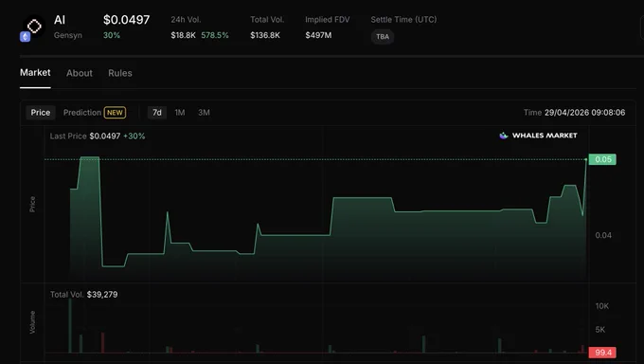This screenshot has height=364, width=644.
Task: Switch to the Market tab
Action: click(35, 73)
